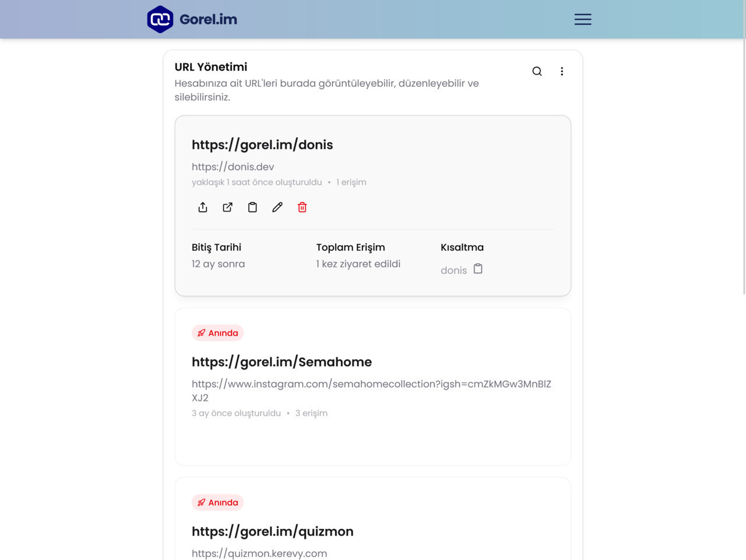Image resolution: width=746 pixels, height=560 pixels.
Task: Select the Anında badge on Semahome card
Action: pyautogui.click(x=217, y=332)
